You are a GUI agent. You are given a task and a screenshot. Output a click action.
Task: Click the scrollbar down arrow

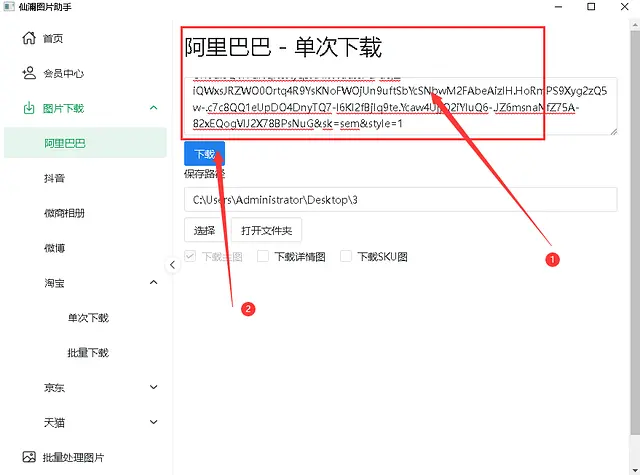click(635, 470)
